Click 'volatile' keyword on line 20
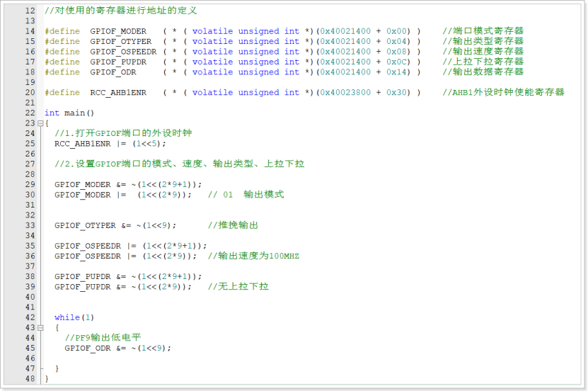Image resolution: width=588 pixels, height=391 pixels. (x=212, y=92)
